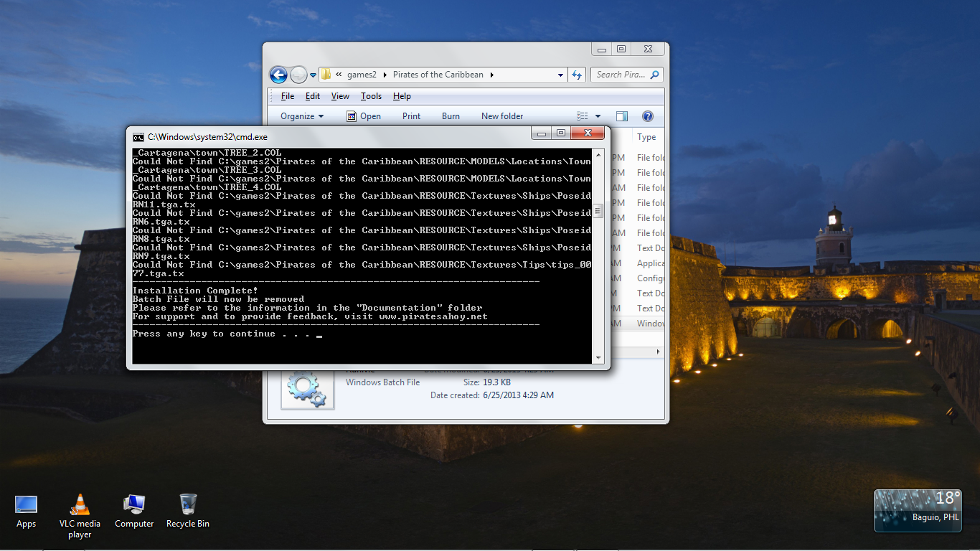
Task: Open the View menu
Action: click(340, 96)
